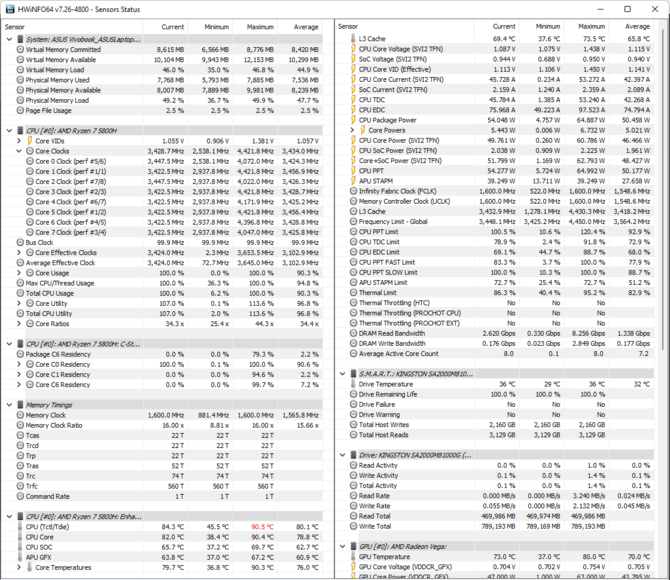Click the L3 Cache thermometer icon
670x580 pixels.
pos(353,38)
